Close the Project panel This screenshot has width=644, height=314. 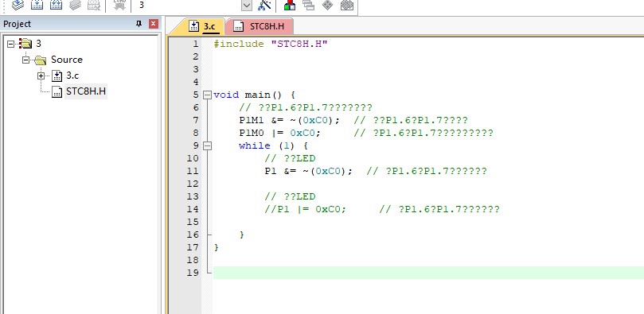(153, 24)
